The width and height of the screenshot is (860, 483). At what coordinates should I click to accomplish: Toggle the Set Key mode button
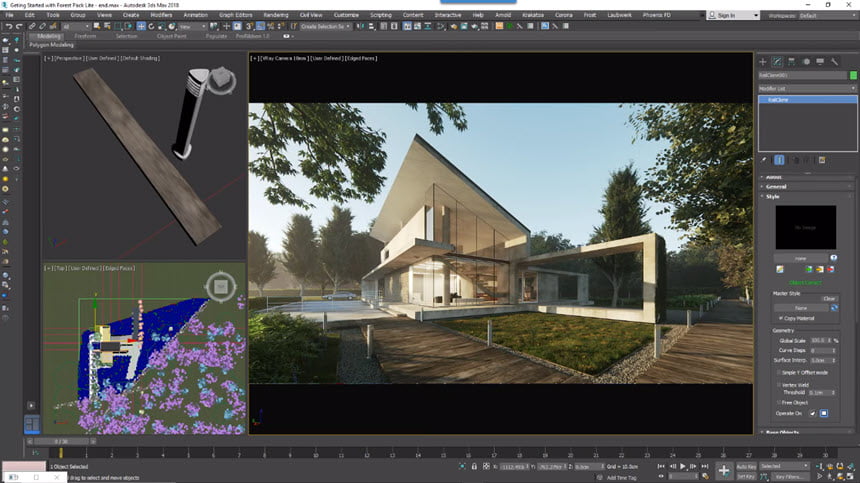(746, 476)
